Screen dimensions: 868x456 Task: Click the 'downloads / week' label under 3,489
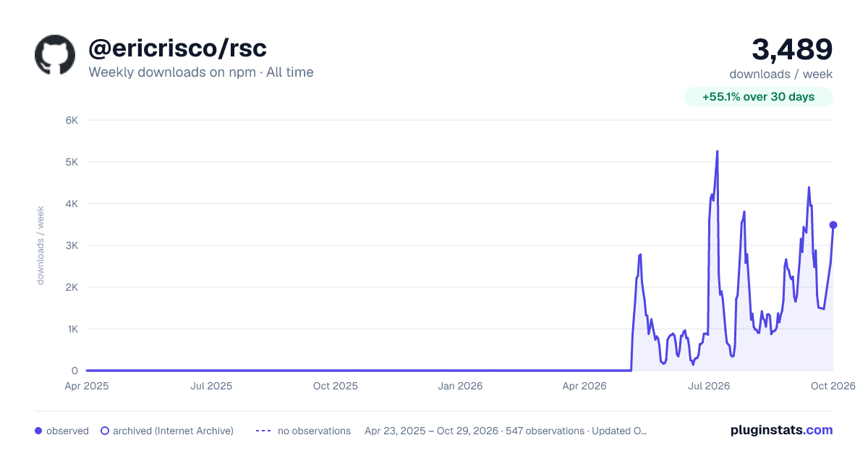(781, 74)
